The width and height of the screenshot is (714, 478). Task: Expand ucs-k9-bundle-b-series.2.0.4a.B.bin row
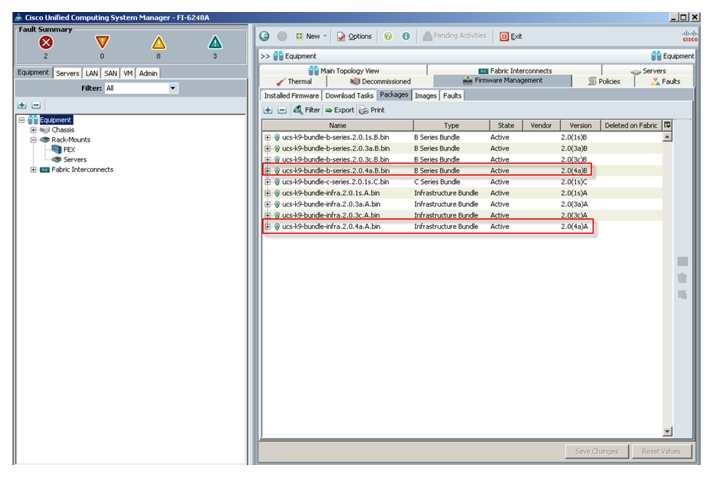(268, 171)
